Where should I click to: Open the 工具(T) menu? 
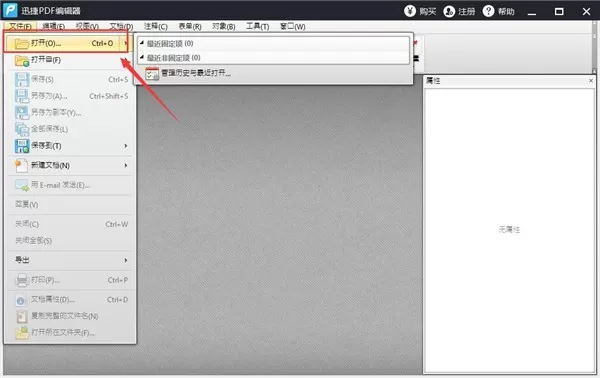[257, 26]
